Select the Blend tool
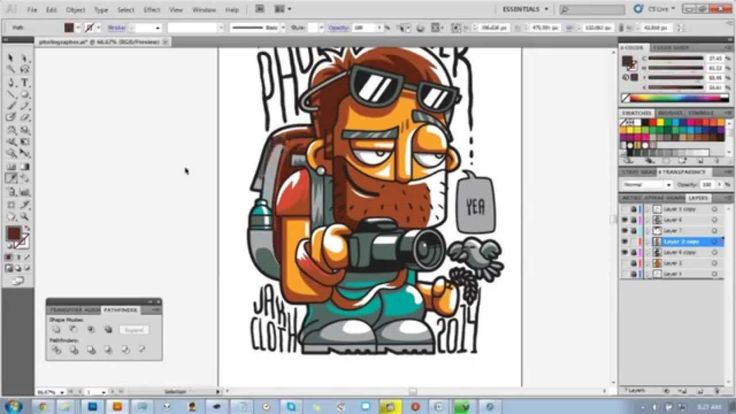This screenshot has width=736, height=414. coord(25,178)
